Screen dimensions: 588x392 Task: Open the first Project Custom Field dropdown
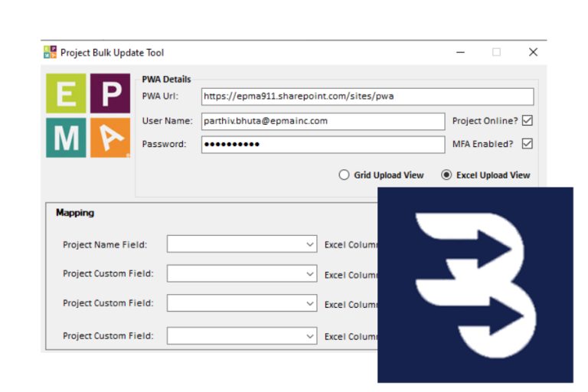tap(242, 273)
